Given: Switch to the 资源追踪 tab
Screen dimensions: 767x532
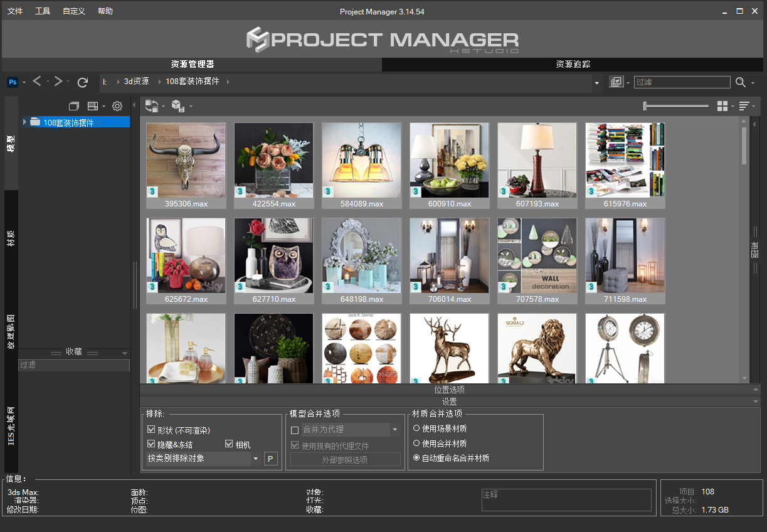Looking at the screenshot, I should click(x=573, y=64).
